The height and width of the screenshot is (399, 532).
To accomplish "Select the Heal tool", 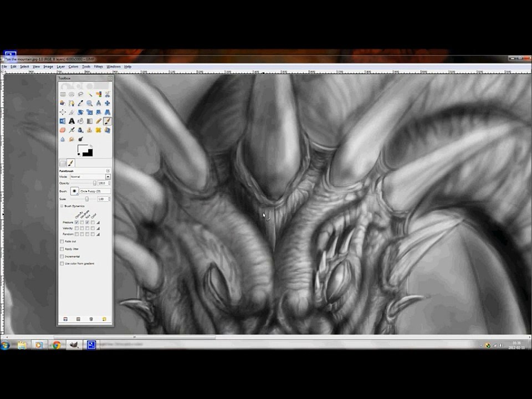I will pyautogui.click(x=99, y=130).
